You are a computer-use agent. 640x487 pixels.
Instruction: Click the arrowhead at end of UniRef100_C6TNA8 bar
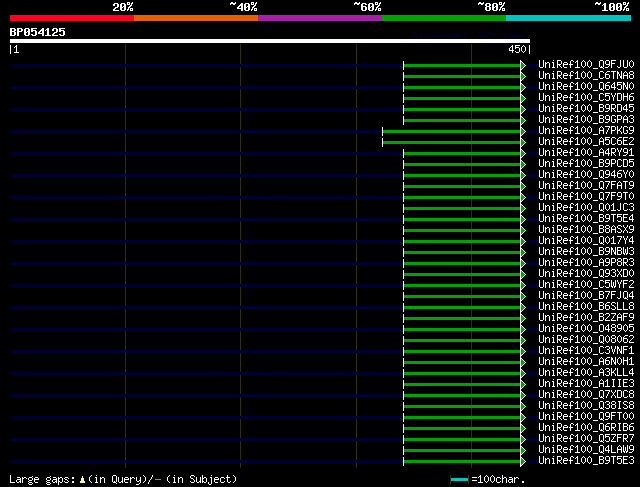(523, 76)
